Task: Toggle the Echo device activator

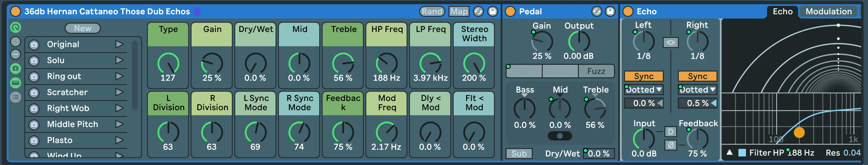Action: click(x=628, y=11)
